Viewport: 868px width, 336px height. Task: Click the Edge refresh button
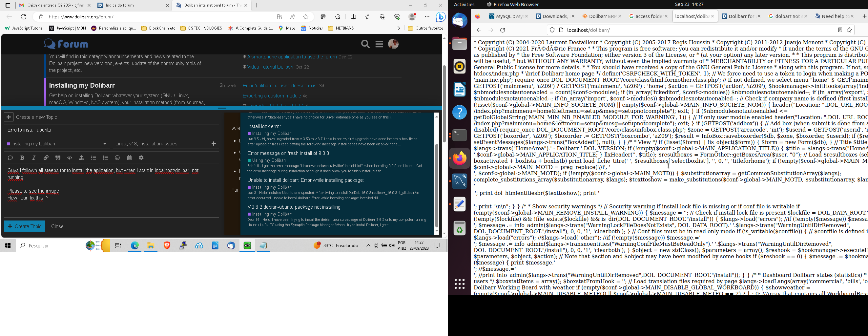(24, 17)
